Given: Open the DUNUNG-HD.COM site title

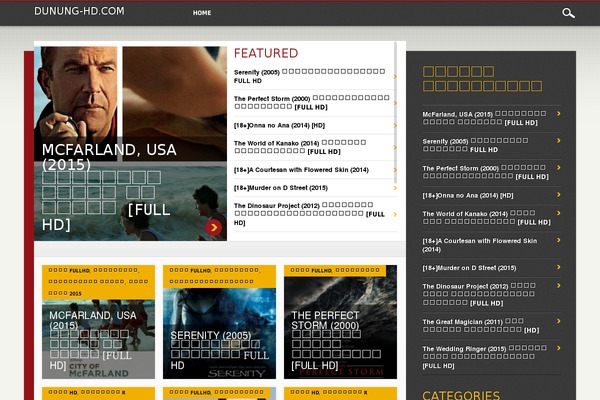Looking at the screenshot, I should pyautogui.click(x=79, y=11).
